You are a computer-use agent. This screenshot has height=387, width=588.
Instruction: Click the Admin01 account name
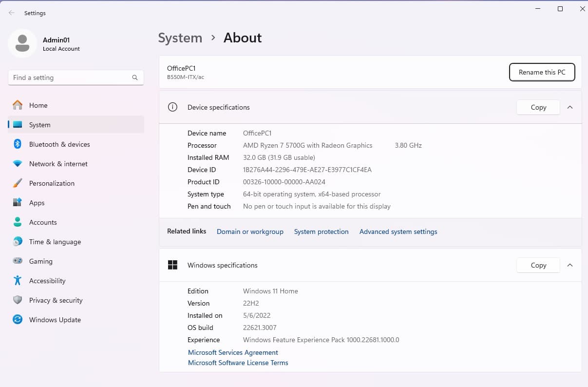click(x=57, y=40)
